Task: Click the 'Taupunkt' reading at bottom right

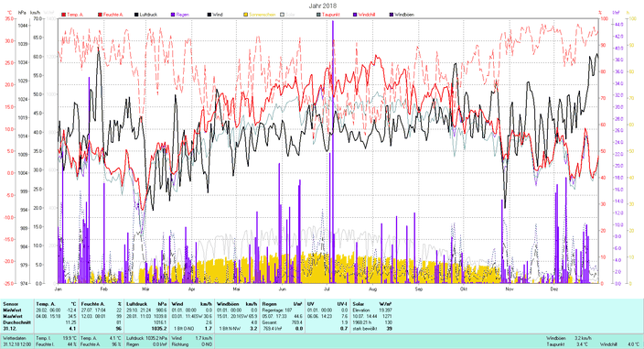Action: pos(568,344)
